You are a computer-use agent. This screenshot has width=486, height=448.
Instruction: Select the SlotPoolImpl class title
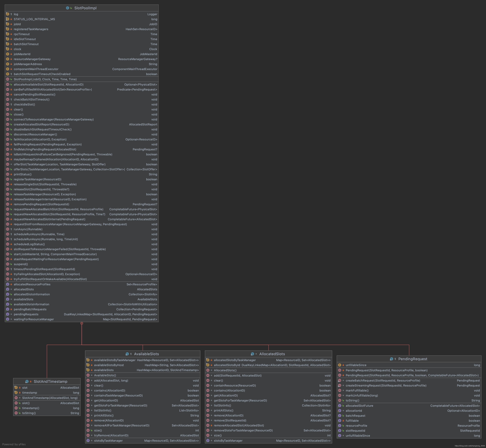[x=85, y=8]
